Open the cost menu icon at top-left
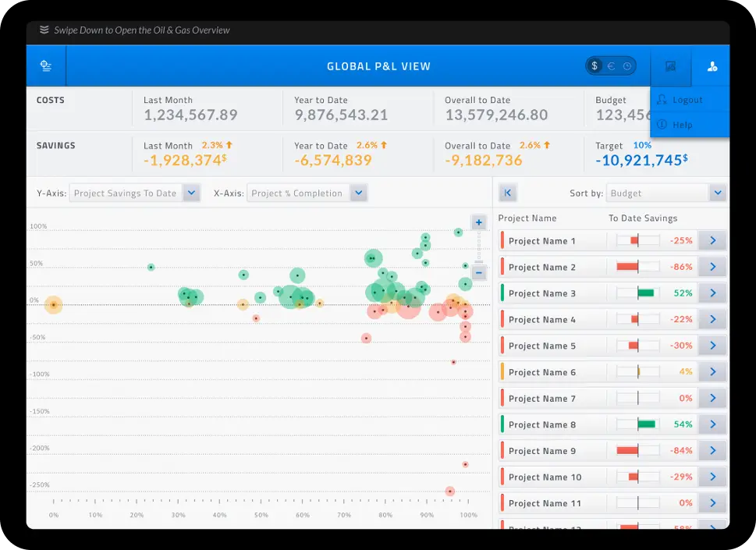The image size is (756, 550). tap(46, 66)
